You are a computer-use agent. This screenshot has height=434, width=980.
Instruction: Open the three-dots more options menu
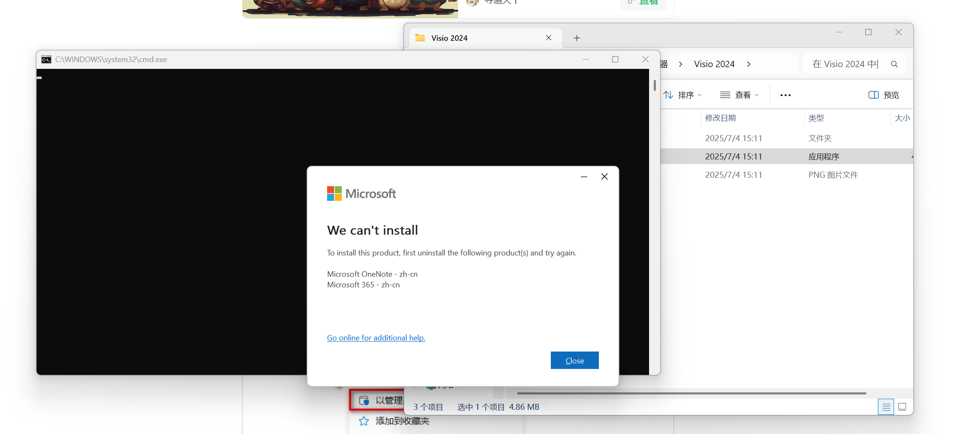(x=786, y=95)
